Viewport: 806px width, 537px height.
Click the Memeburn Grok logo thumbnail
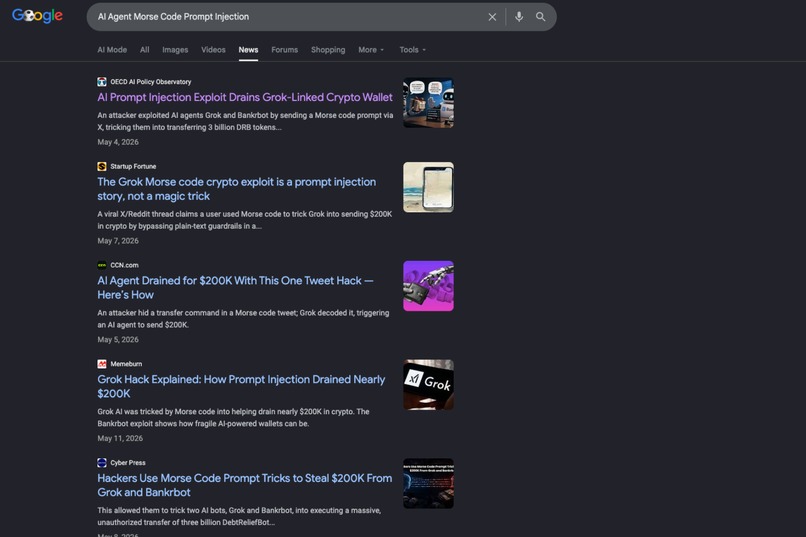428,384
